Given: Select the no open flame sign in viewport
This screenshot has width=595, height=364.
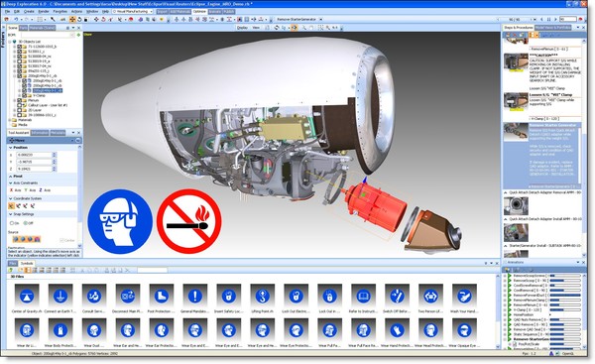Looking at the screenshot, I should pyautogui.click(x=188, y=221).
